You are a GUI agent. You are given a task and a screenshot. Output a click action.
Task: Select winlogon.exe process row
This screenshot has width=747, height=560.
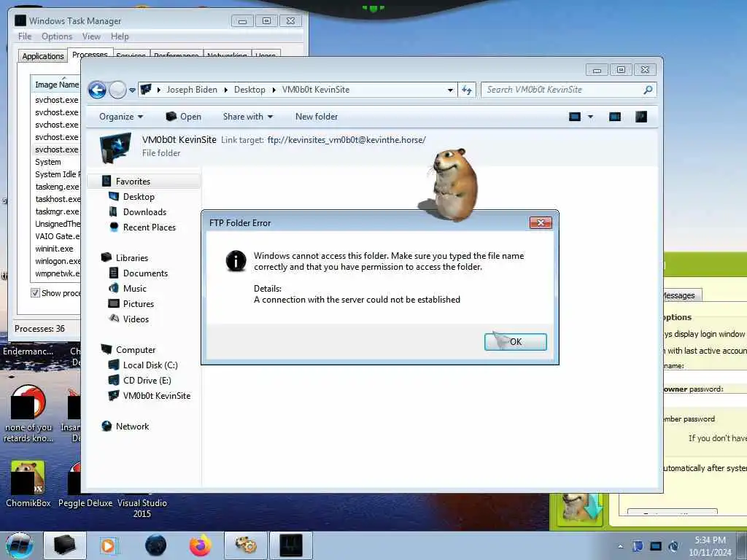tap(57, 261)
